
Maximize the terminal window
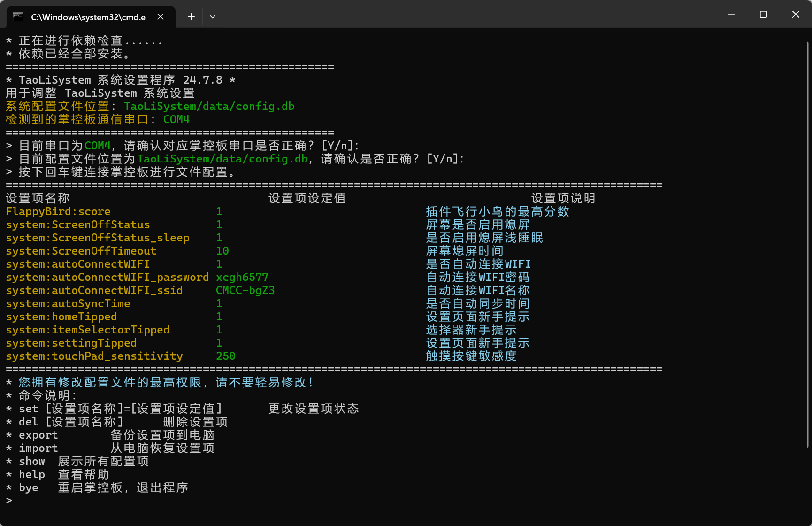point(763,15)
